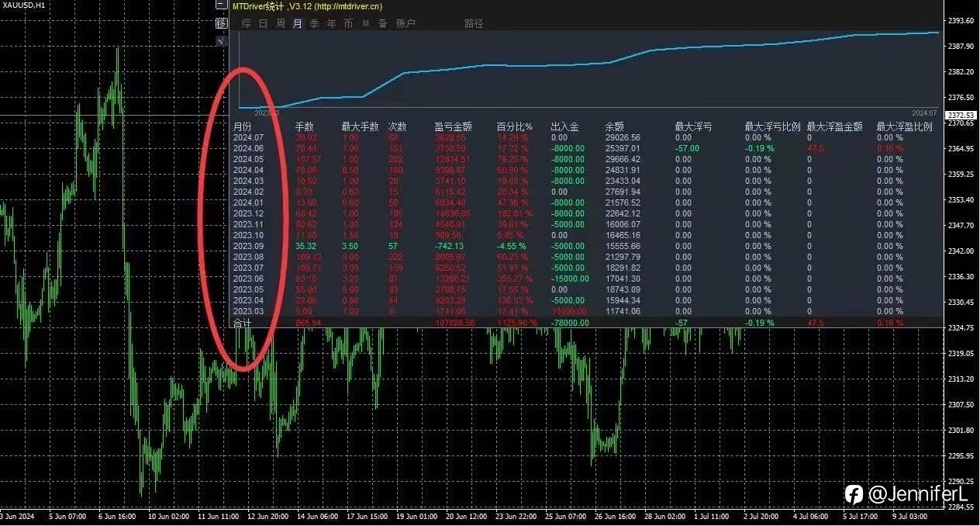Click the 最大浮亏比例 column header
Viewport: 980px width, 526px height.
click(772, 126)
